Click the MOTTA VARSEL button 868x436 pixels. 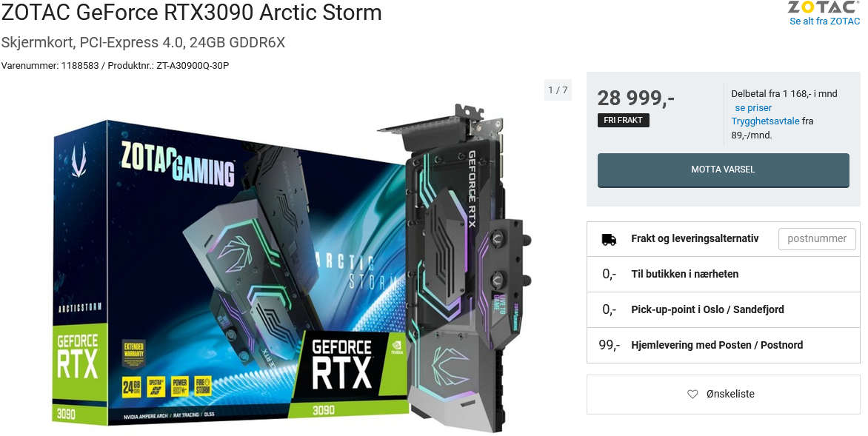pyautogui.click(x=723, y=170)
